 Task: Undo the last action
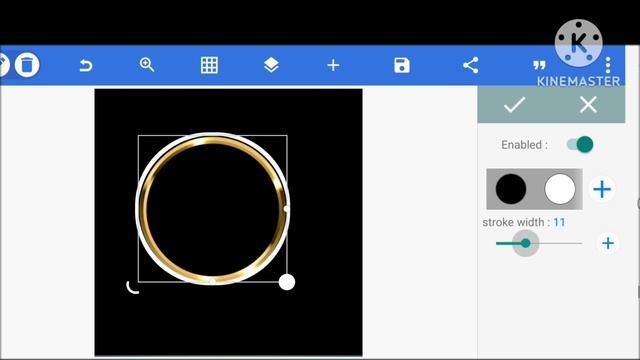point(86,65)
